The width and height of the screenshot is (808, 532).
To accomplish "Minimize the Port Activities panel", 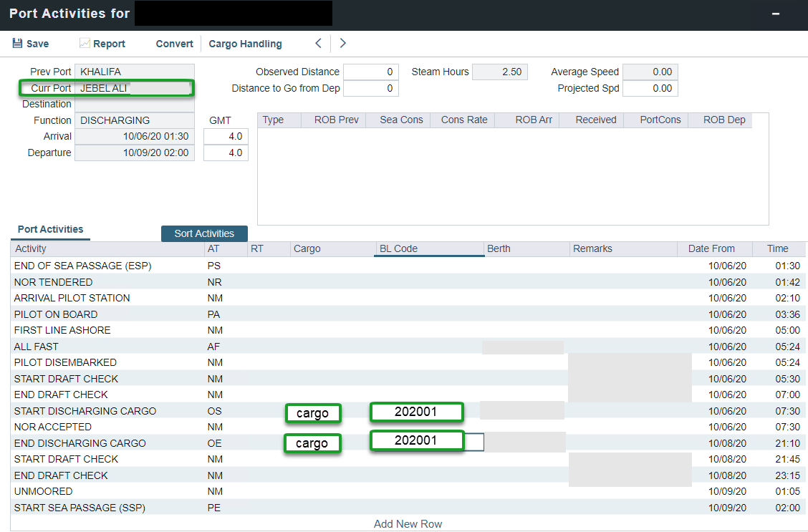I will (x=775, y=14).
